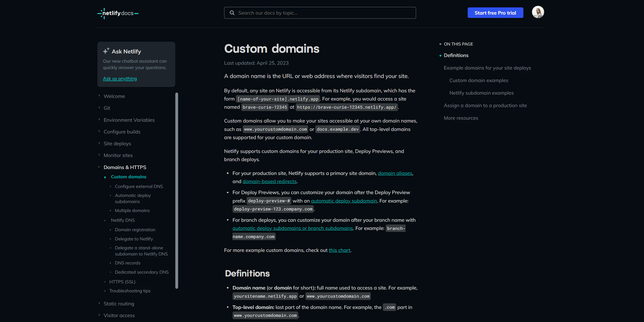The image size is (644, 322).
Task: Open Netlify DNS sidebar item
Action: (x=123, y=220)
